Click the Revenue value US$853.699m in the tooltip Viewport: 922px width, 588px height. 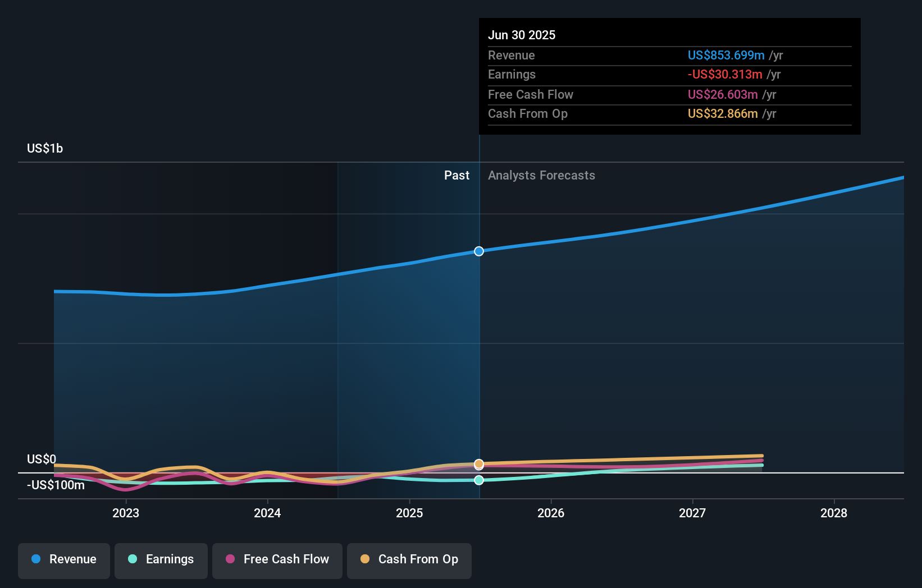click(x=726, y=56)
